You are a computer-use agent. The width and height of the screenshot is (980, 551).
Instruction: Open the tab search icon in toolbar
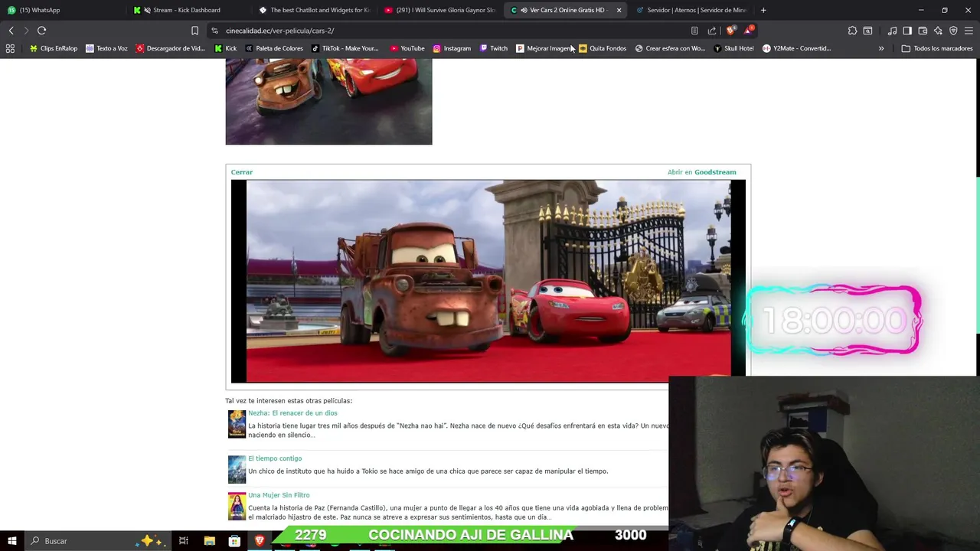coord(867,31)
